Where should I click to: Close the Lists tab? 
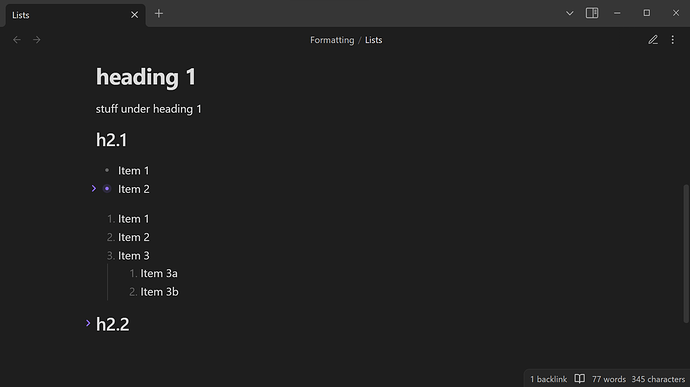[x=134, y=15]
